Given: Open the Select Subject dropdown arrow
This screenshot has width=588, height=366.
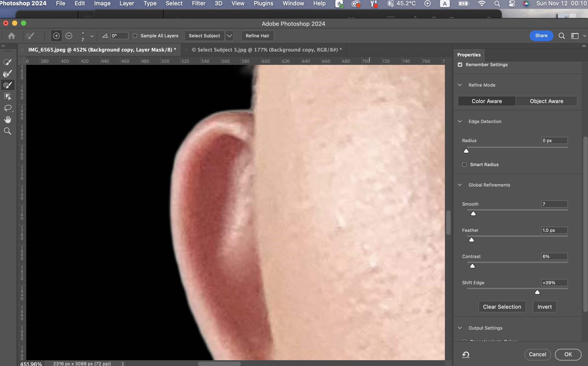Looking at the screenshot, I should click(229, 36).
